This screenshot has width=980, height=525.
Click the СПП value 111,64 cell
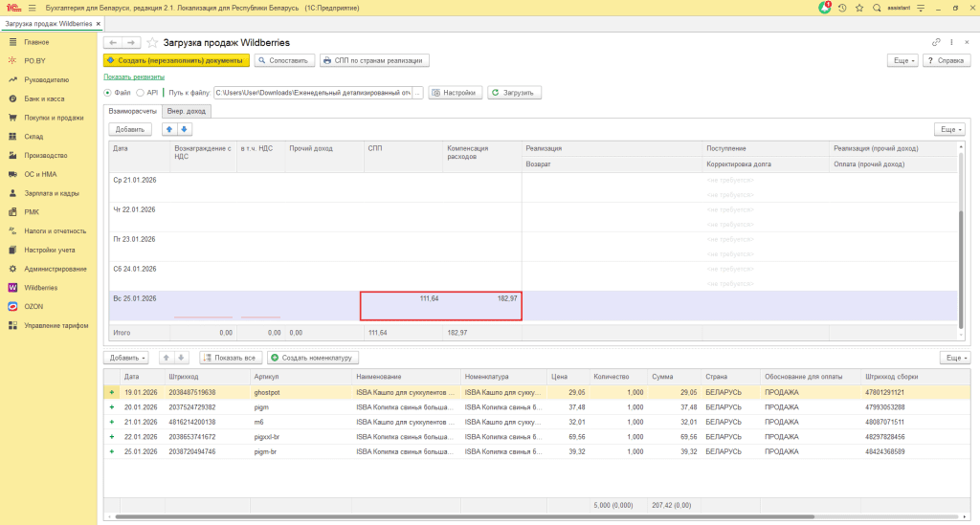(402, 306)
